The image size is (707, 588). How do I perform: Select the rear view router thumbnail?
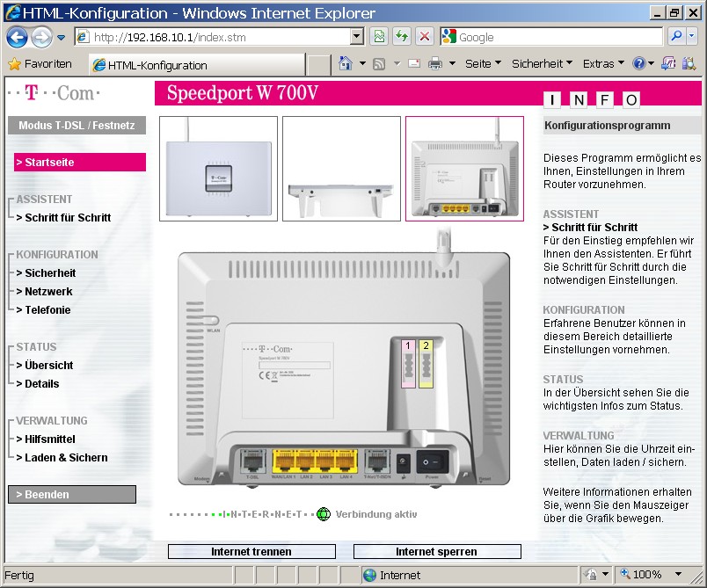click(x=464, y=169)
